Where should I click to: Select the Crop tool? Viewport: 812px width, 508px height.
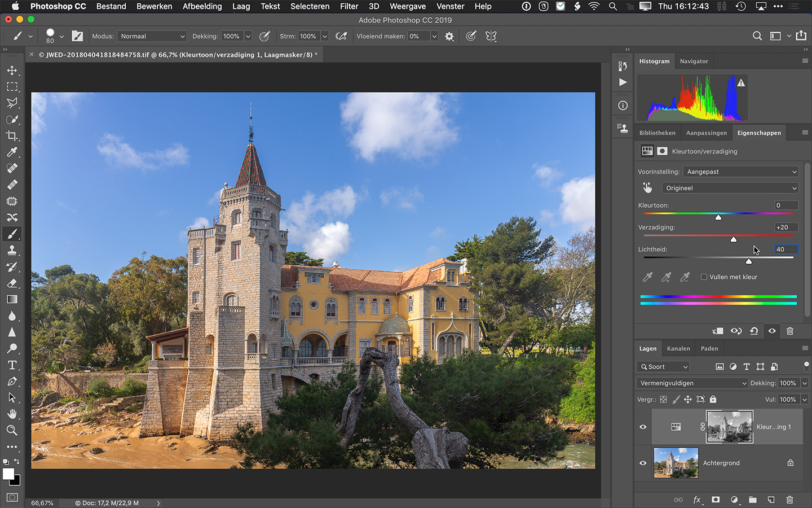click(x=12, y=136)
